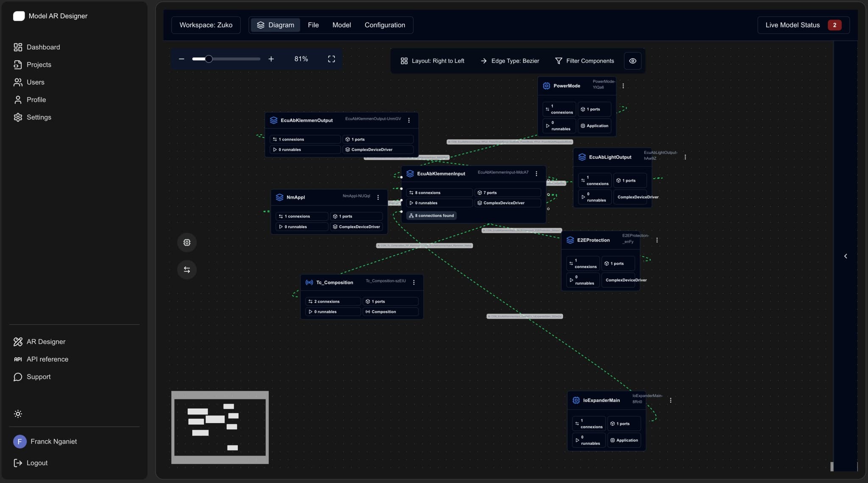The image size is (868, 483).
Task: Expand the collapsed right side panel chevron
Action: 846,256
